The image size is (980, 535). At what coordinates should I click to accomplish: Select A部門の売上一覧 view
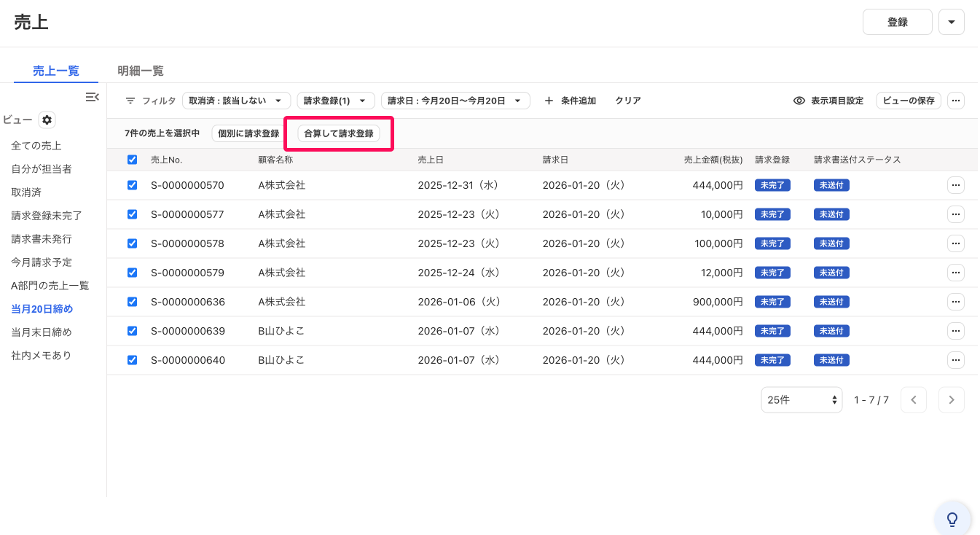coord(50,286)
